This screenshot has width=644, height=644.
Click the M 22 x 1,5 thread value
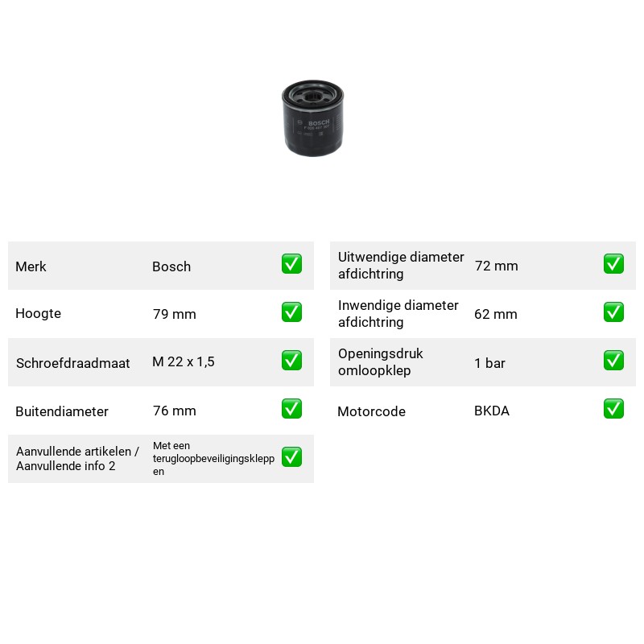tap(184, 361)
